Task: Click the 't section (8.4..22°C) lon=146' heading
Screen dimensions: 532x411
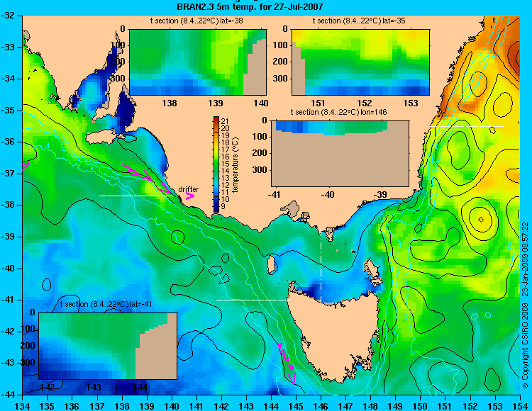Action: (x=338, y=112)
